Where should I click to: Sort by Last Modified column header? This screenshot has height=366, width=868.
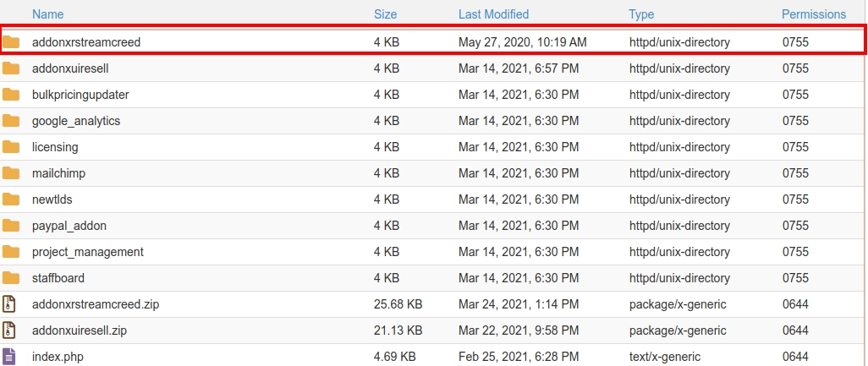point(493,14)
